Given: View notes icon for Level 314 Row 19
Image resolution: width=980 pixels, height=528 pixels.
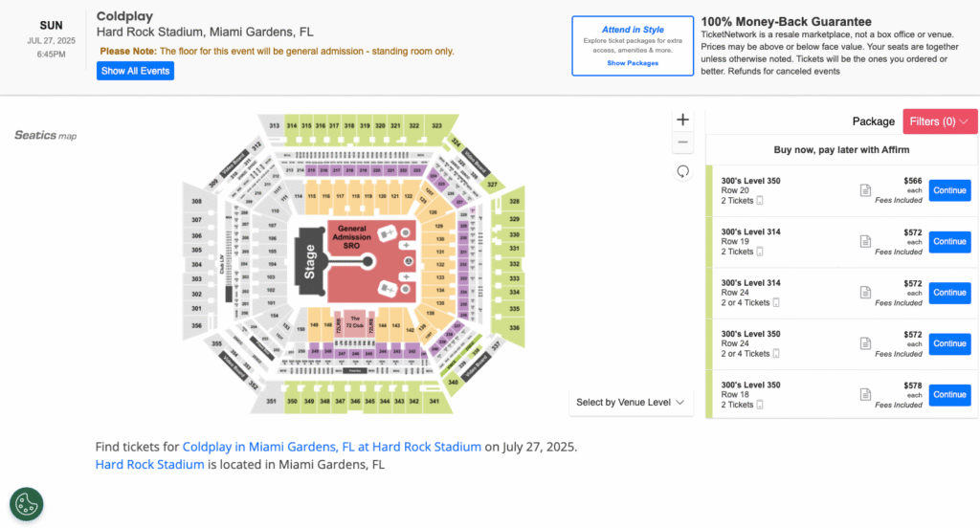Looking at the screenshot, I should click(x=865, y=241).
